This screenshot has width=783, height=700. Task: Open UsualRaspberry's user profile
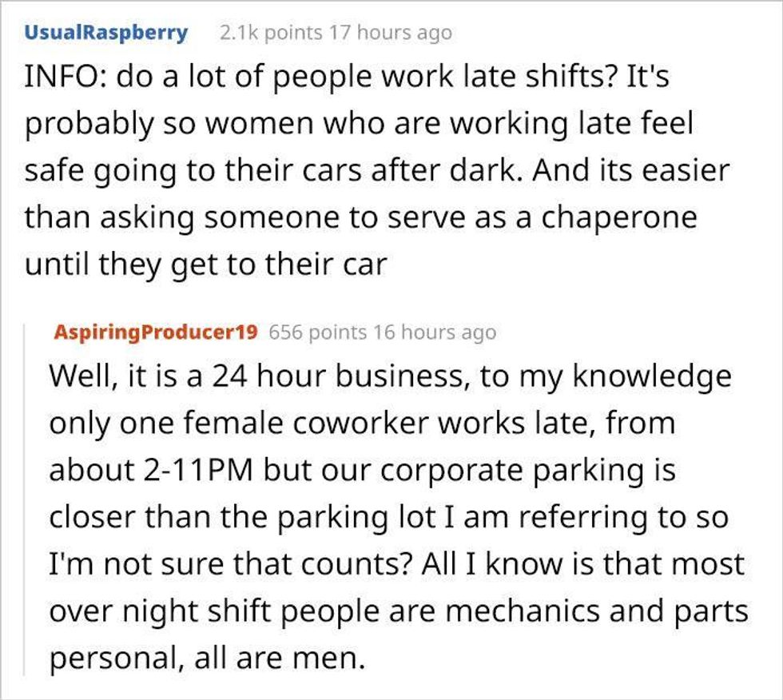click(107, 33)
